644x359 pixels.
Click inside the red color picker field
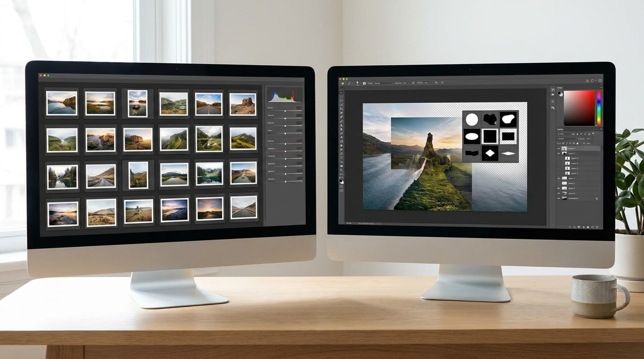[x=579, y=108]
